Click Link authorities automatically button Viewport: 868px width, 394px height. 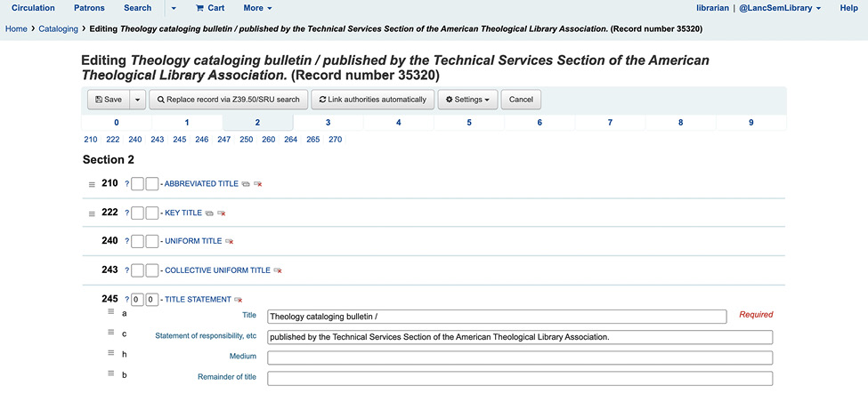[x=373, y=100]
